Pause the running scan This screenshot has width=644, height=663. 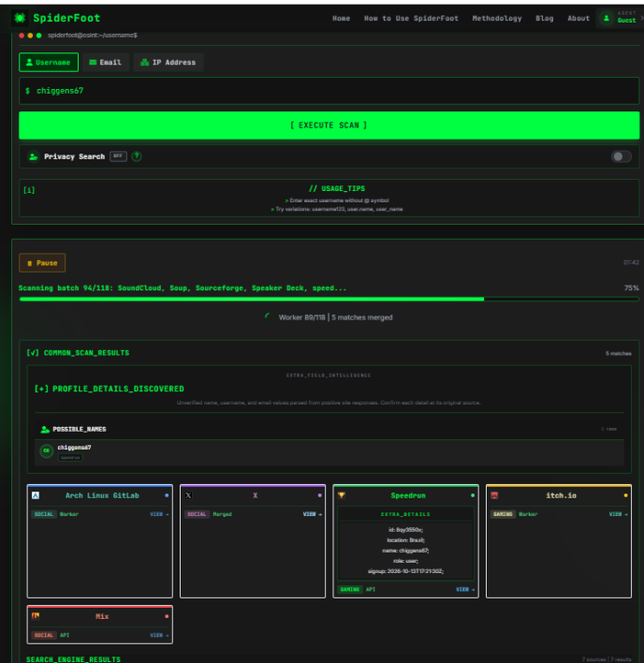point(42,263)
